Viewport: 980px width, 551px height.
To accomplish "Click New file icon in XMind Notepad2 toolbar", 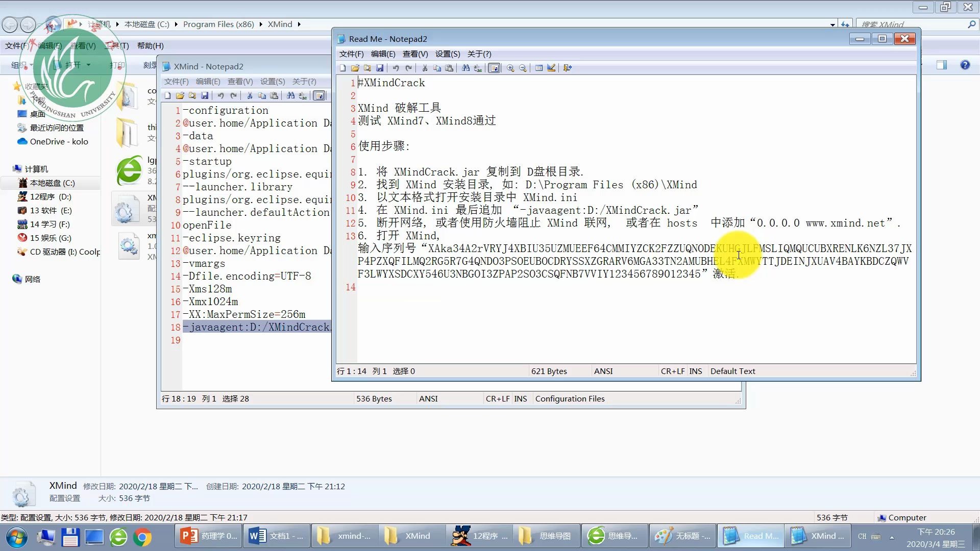I will 167,95.
